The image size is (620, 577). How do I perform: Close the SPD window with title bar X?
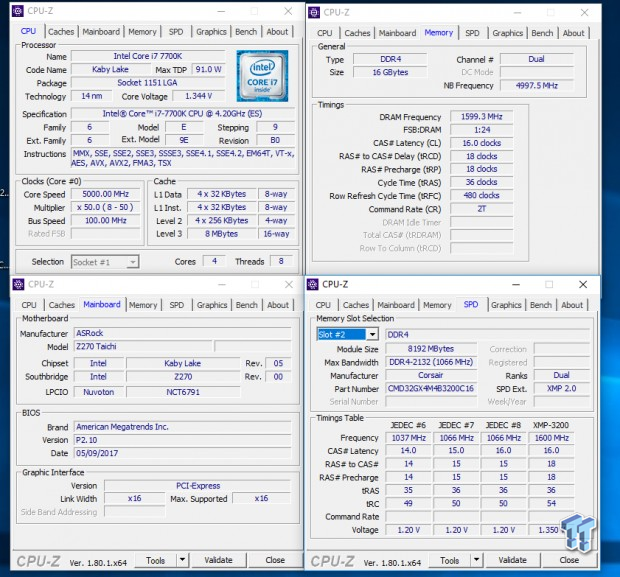click(x=583, y=284)
